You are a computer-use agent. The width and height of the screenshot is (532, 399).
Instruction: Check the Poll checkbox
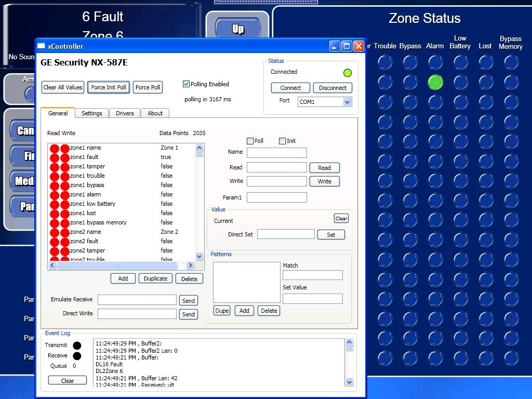click(250, 141)
